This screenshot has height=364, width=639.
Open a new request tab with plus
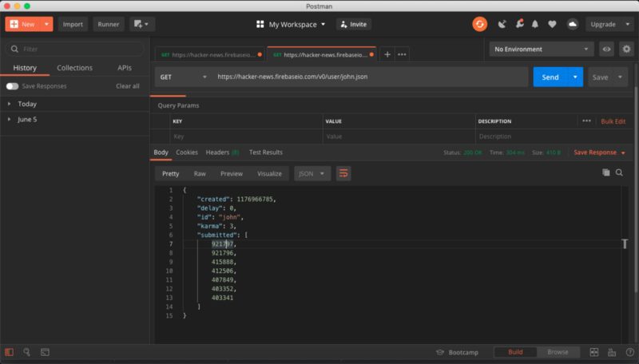(x=387, y=54)
